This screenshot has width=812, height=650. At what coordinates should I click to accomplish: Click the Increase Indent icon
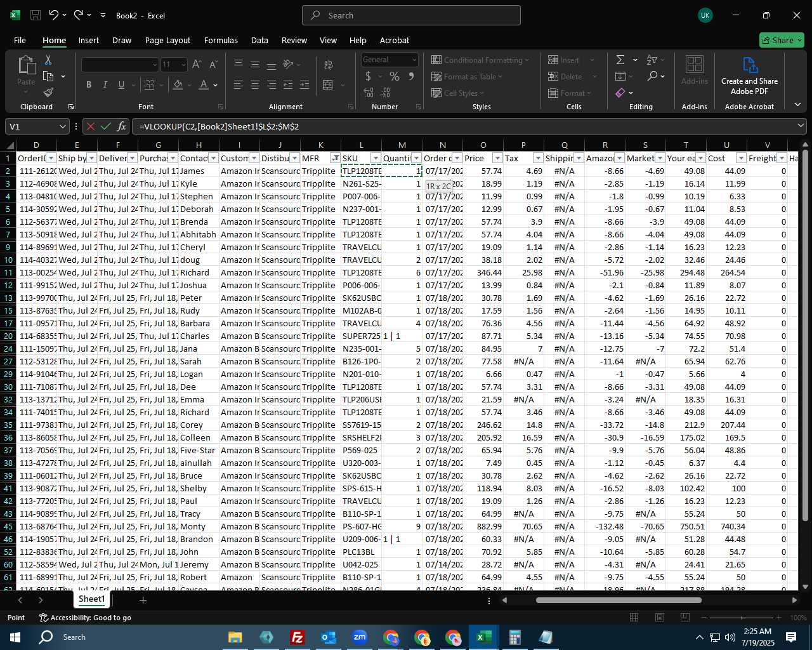tap(304, 84)
